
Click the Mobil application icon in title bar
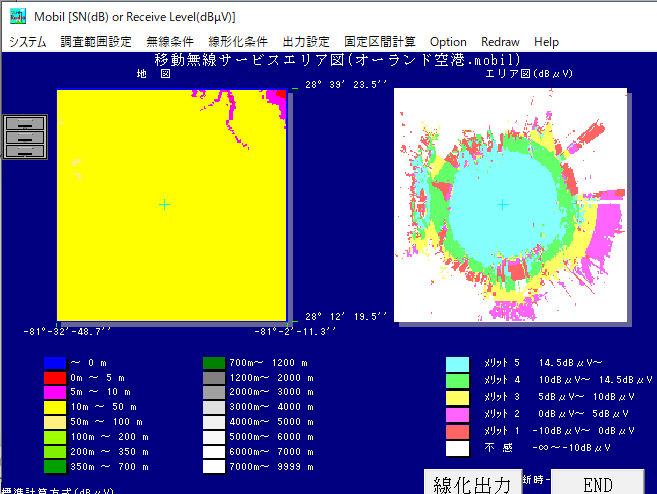click(x=17, y=15)
